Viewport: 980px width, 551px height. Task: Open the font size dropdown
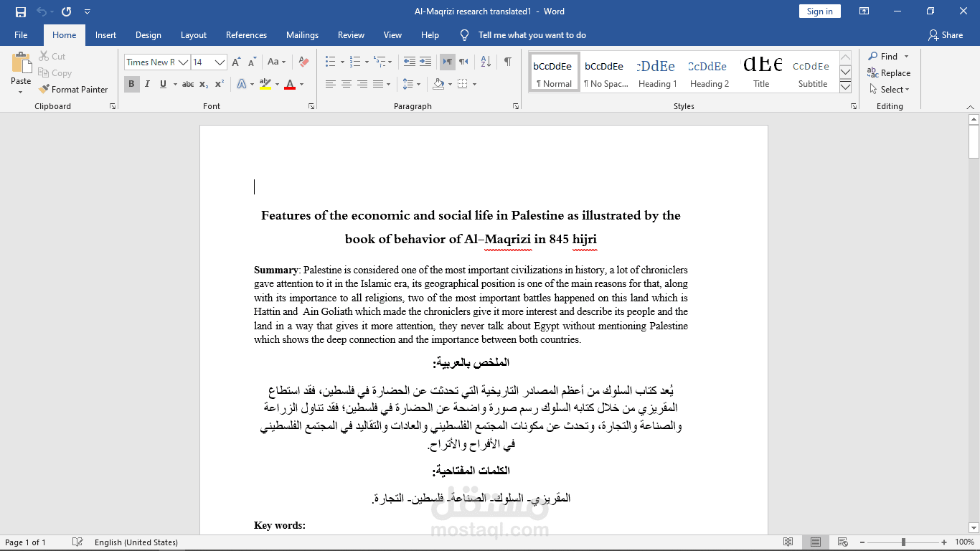tap(220, 62)
